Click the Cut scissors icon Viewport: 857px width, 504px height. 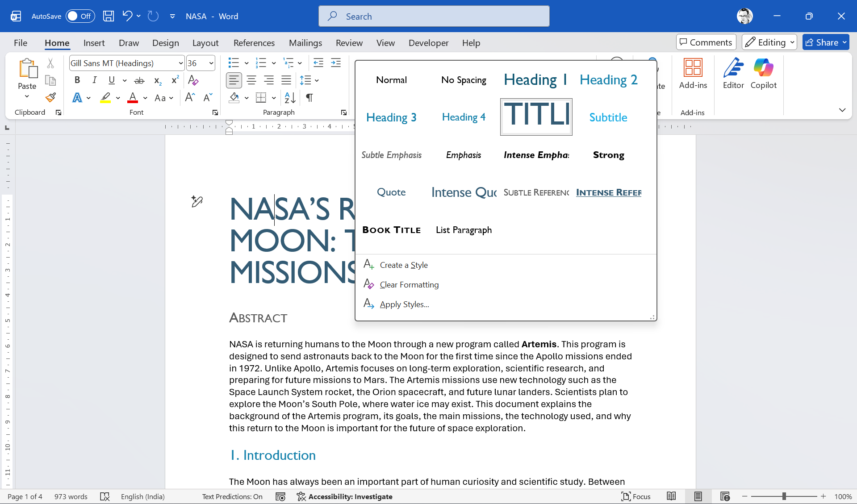pos(50,64)
